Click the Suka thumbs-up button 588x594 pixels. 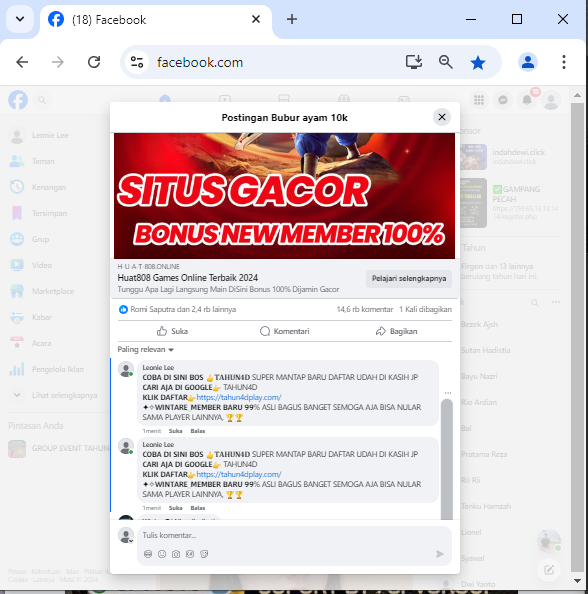[x=172, y=331]
